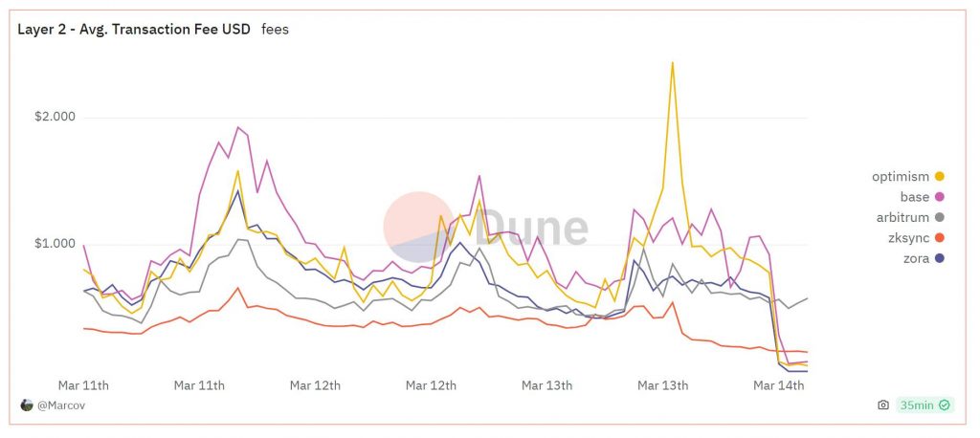
Task: Open the @Marcov author avatar
Action: click(27, 405)
